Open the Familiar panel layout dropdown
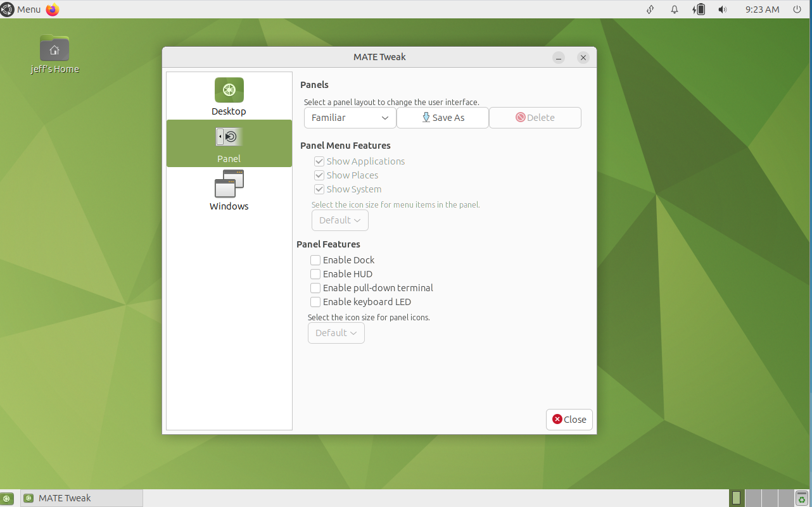812x507 pixels. tap(350, 118)
